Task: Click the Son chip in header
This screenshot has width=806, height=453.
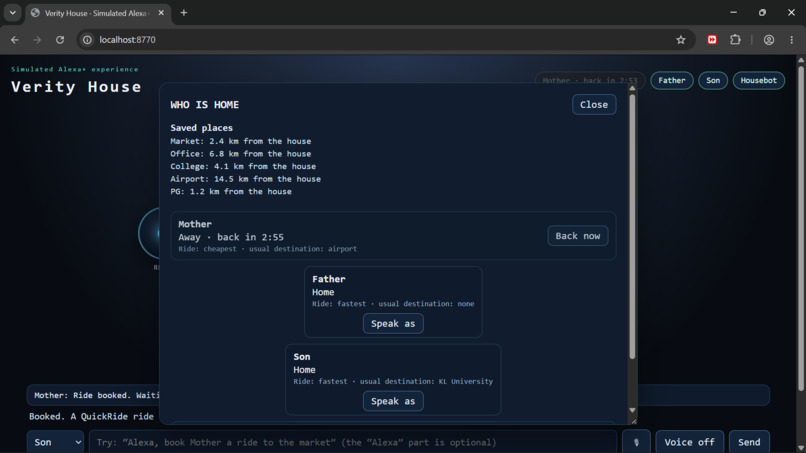Action: click(x=713, y=80)
